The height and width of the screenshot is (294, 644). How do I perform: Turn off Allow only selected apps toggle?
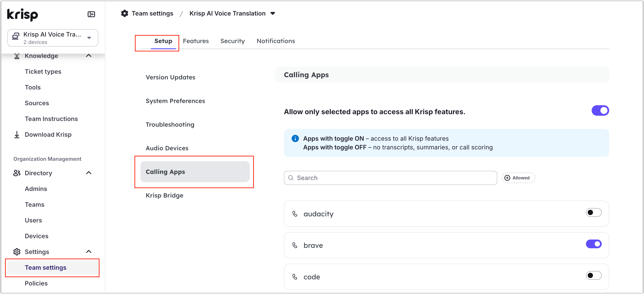click(600, 110)
